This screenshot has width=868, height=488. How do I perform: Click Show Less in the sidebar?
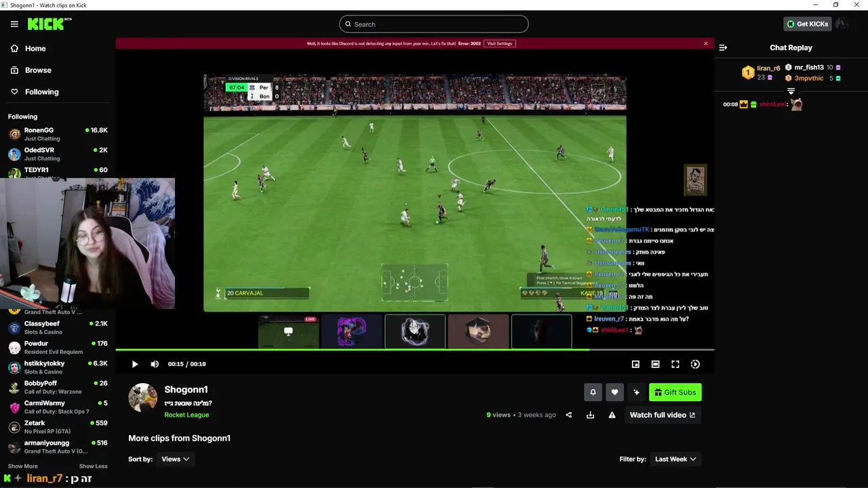(x=93, y=466)
